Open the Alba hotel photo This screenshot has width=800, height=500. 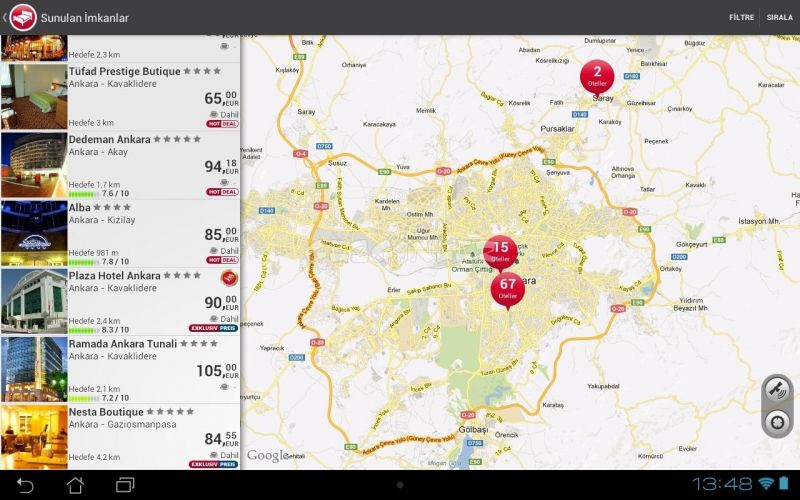click(34, 233)
